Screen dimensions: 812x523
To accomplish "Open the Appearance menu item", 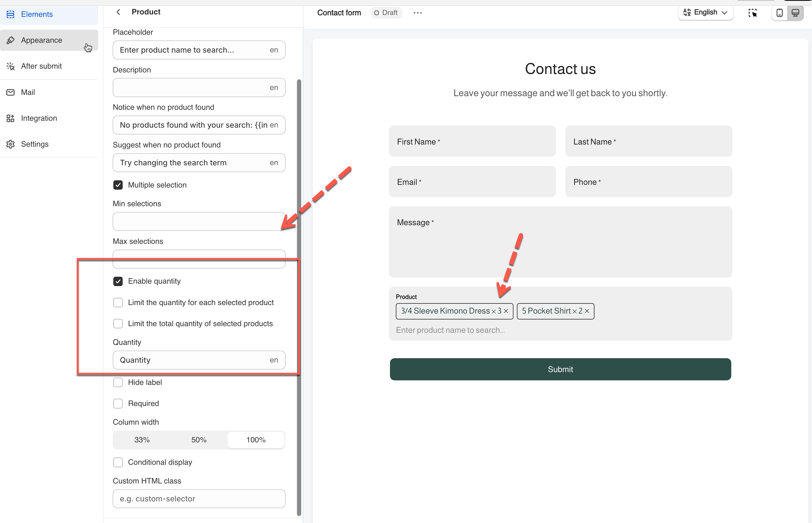I will coord(41,40).
